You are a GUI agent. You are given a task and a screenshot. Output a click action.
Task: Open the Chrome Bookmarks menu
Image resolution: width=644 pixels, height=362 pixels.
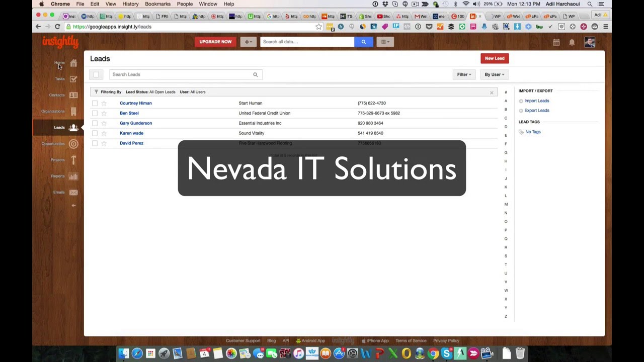(x=157, y=4)
